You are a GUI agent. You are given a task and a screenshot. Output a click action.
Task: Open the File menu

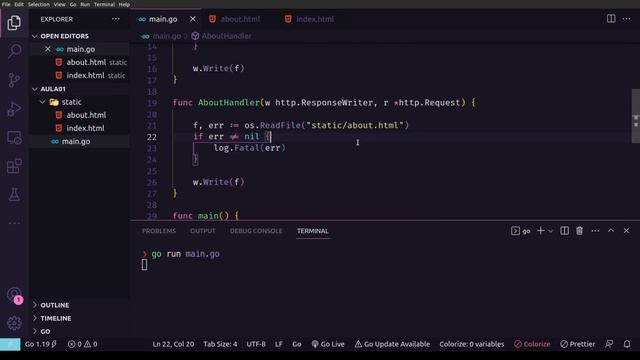(x=6, y=4)
